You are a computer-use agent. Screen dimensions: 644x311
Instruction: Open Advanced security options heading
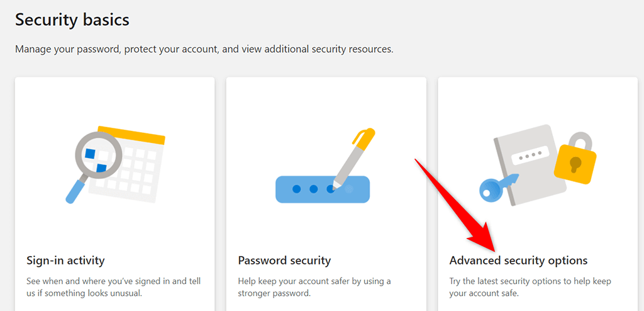click(518, 261)
